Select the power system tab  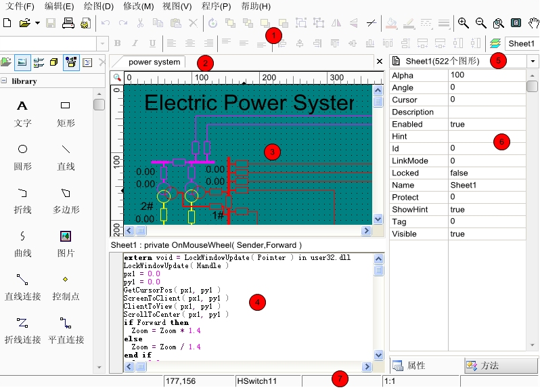154,62
